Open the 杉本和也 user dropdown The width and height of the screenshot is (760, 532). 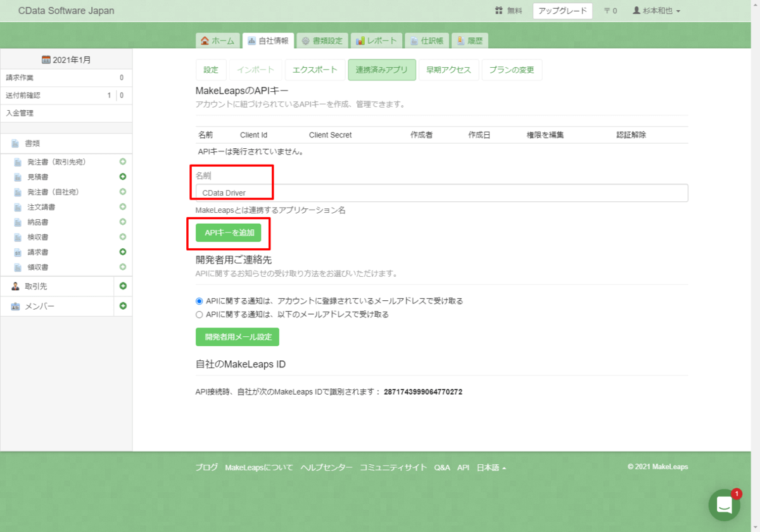[657, 11]
